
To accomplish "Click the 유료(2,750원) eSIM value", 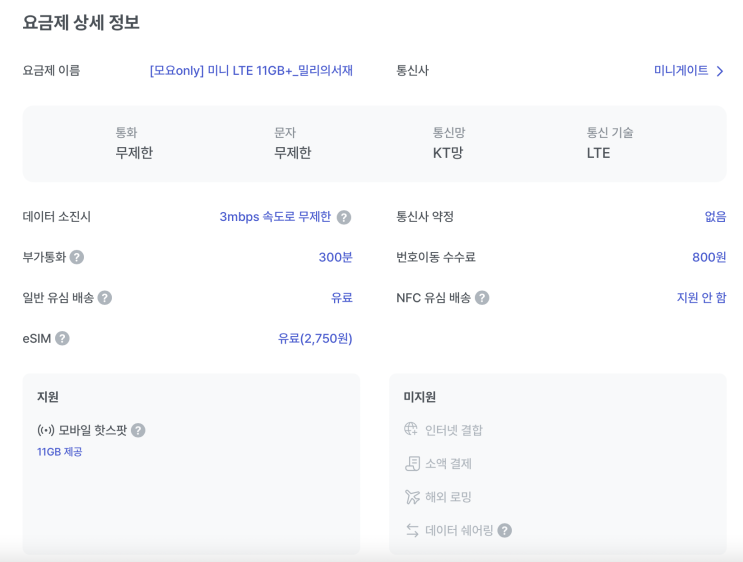I will (315, 338).
